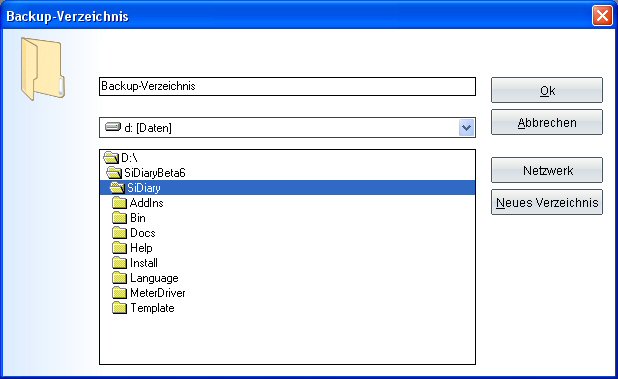
Task: Click the folder icon beside Template
Action: 119,308
